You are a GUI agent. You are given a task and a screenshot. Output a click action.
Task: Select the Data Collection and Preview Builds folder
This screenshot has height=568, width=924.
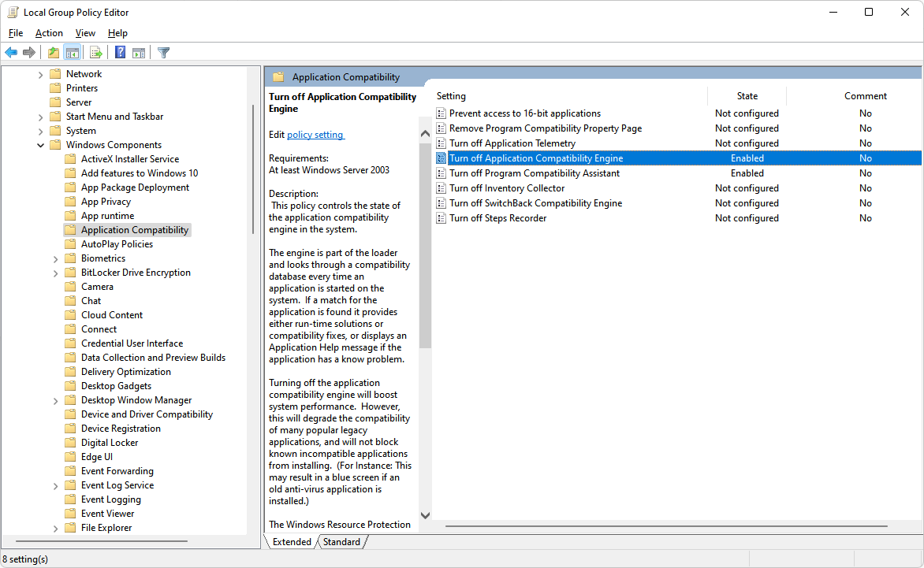coord(153,358)
